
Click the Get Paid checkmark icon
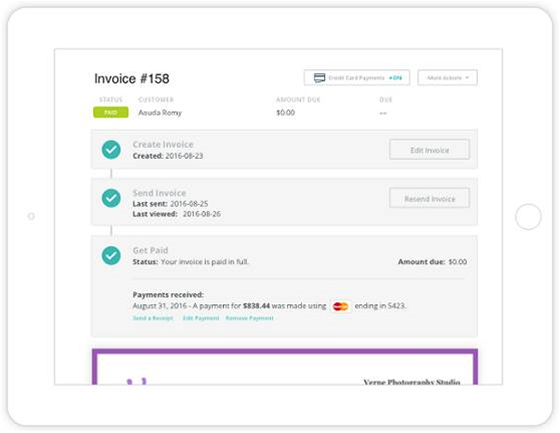111,255
